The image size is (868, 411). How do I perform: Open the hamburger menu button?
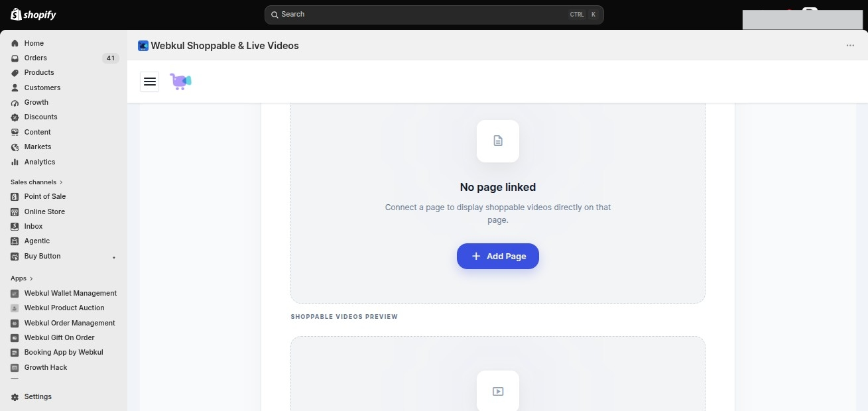150,81
